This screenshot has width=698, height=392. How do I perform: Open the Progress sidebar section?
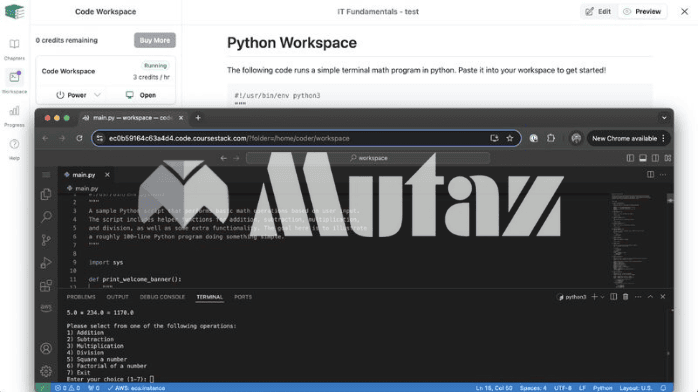[14, 116]
